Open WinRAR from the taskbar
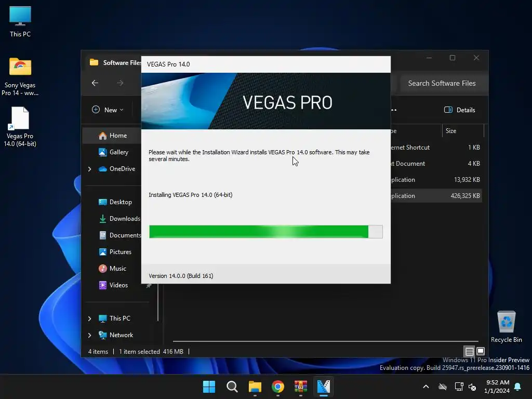The image size is (532, 399). pyautogui.click(x=301, y=387)
